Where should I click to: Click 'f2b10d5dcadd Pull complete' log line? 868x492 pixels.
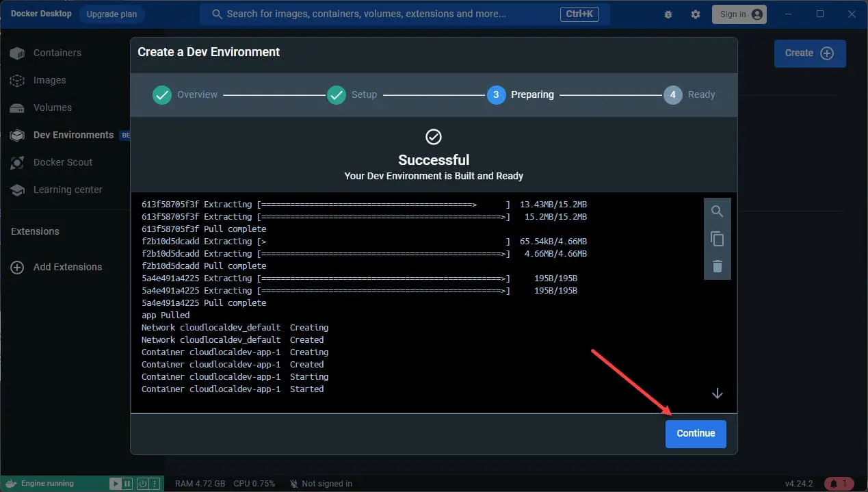pos(204,266)
